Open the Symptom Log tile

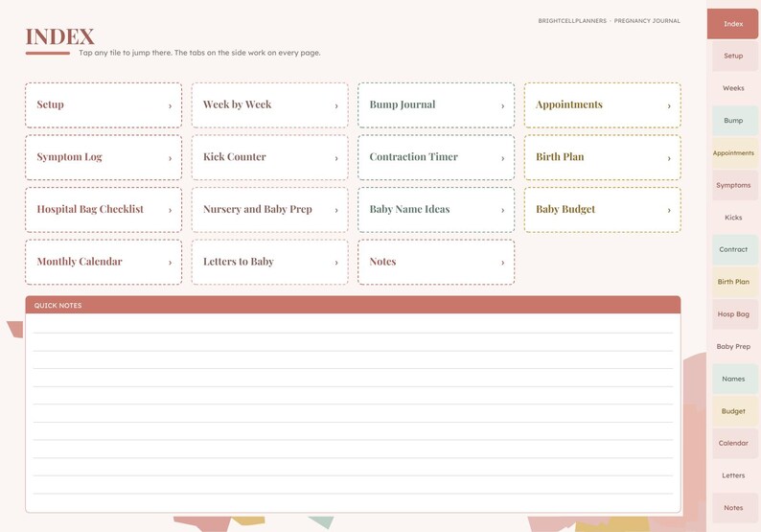click(x=104, y=157)
